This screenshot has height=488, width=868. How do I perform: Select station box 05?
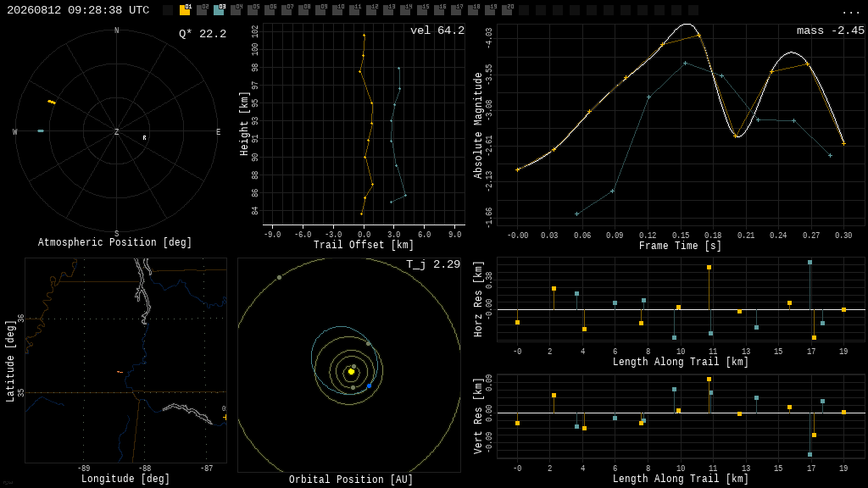click(x=253, y=10)
